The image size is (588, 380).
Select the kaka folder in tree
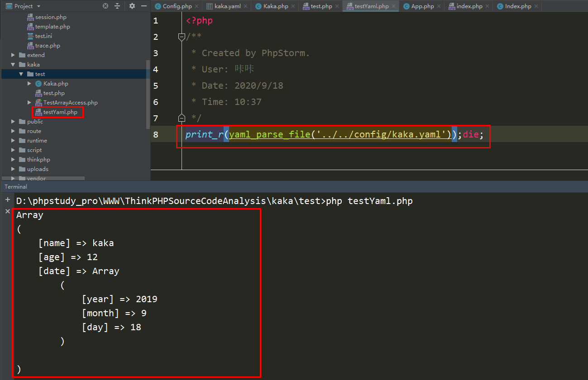click(33, 65)
